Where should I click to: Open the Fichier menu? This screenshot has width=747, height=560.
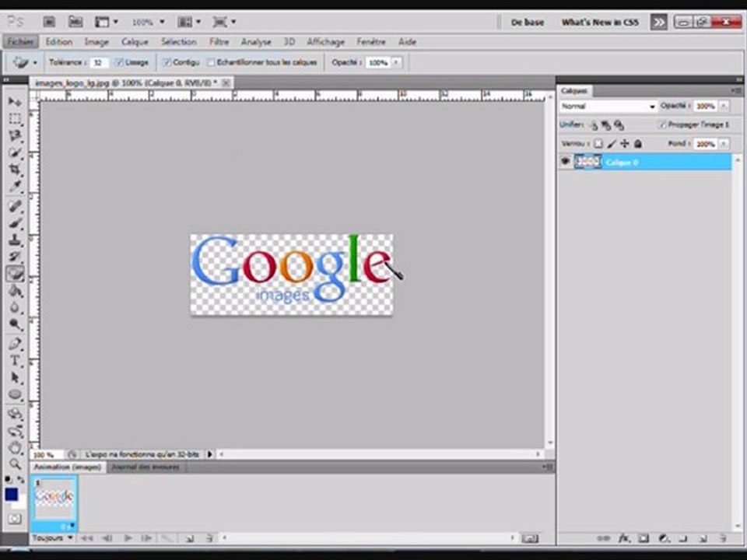(x=20, y=42)
